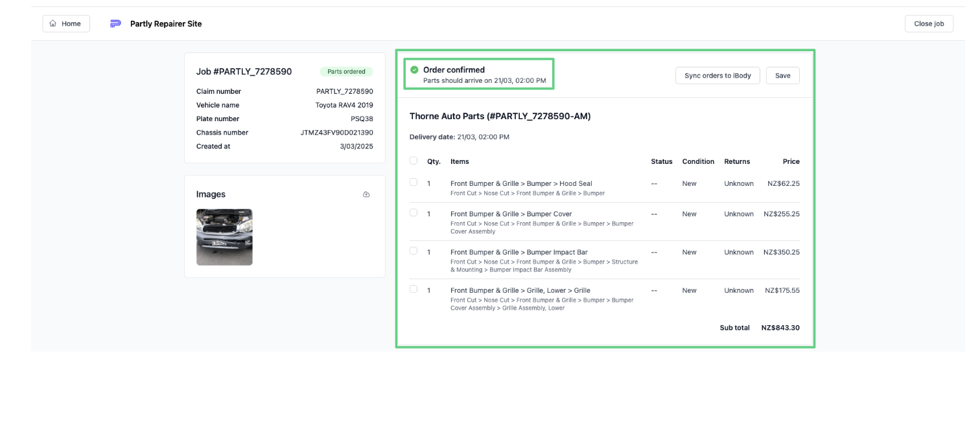Click job heading #PARTLY_7278590

click(x=244, y=72)
